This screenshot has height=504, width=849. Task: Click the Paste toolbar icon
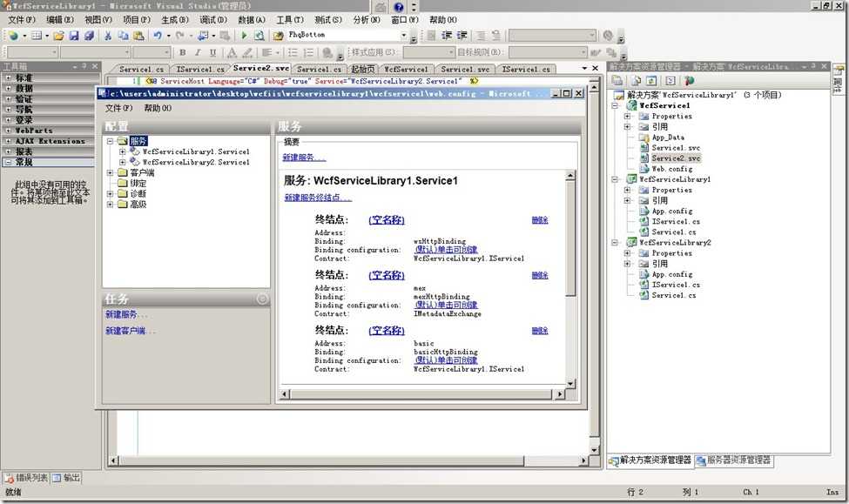pos(138,36)
